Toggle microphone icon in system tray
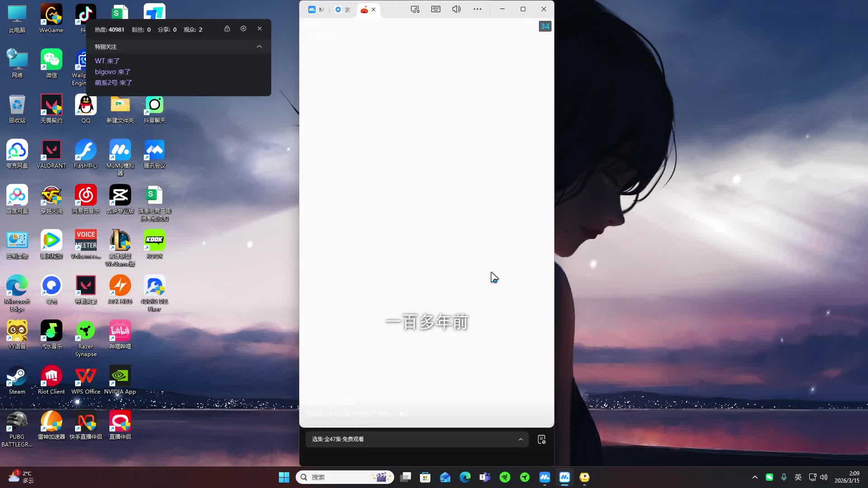868x488 pixels. coord(783,477)
